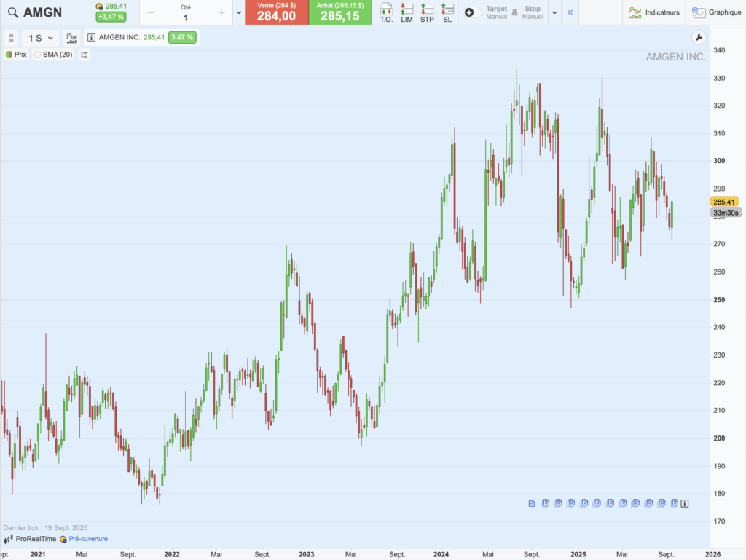Collapse the trading toolbar with the double chevron

point(569,12)
